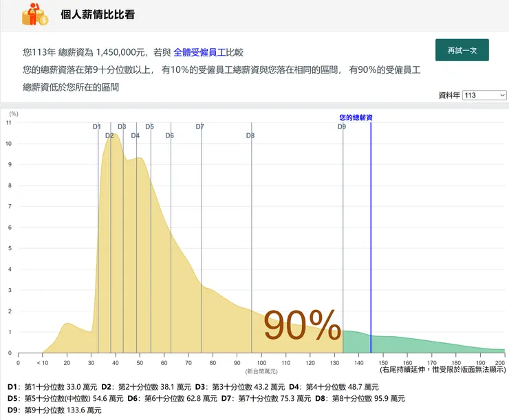The height and width of the screenshot is (420, 509).
Task: Click the D8 decile marker label
Action: (250, 135)
